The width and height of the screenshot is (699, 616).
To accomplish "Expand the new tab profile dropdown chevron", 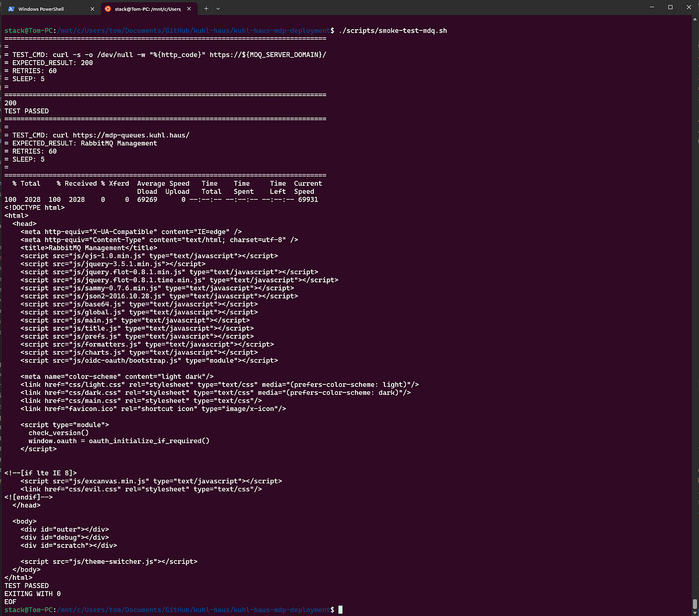I will click(x=218, y=9).
